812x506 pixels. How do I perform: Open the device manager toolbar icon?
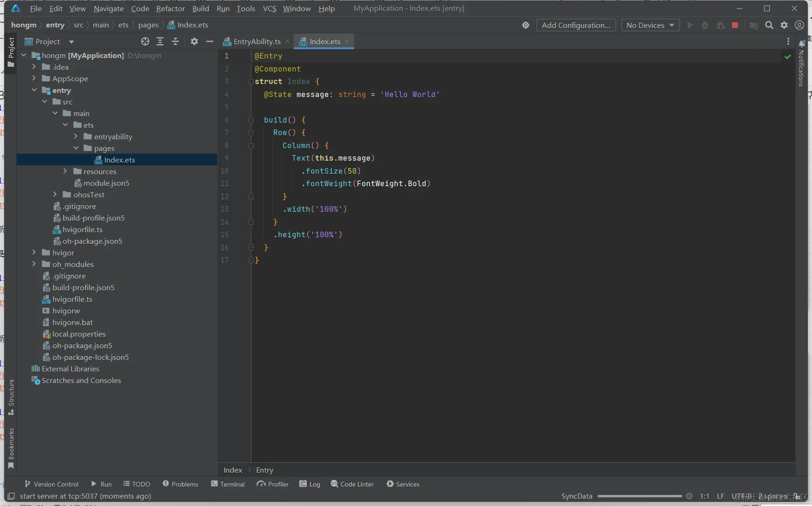tap(754, 25)
